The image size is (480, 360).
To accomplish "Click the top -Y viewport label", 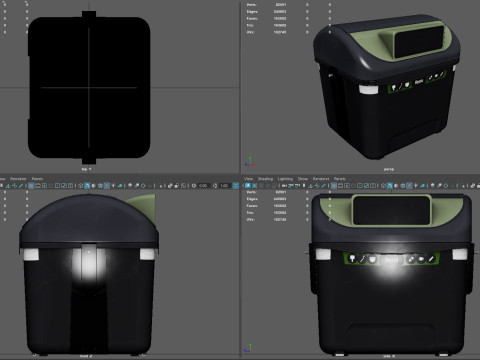I will (86, 169).
